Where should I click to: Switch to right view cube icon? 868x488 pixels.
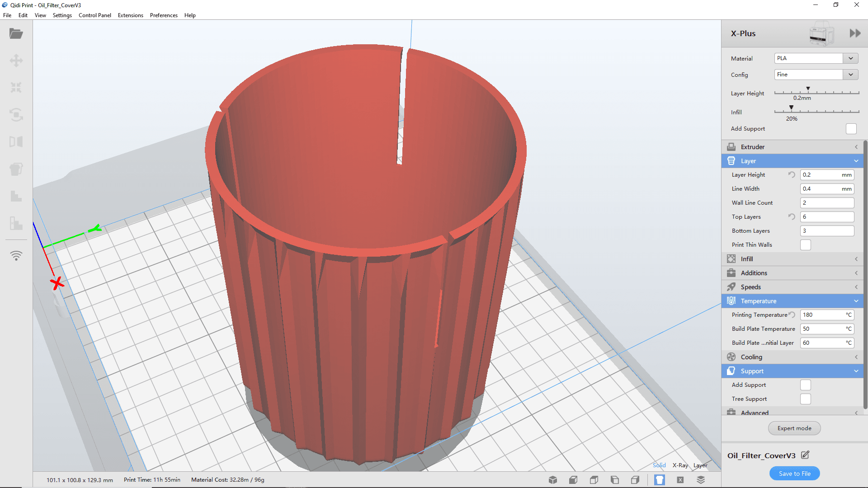635,480
